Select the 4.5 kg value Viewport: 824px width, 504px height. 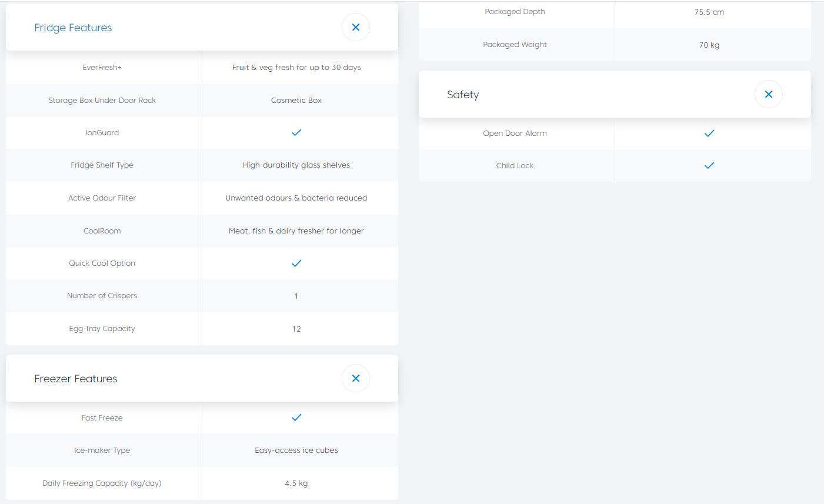coord(296,483)
